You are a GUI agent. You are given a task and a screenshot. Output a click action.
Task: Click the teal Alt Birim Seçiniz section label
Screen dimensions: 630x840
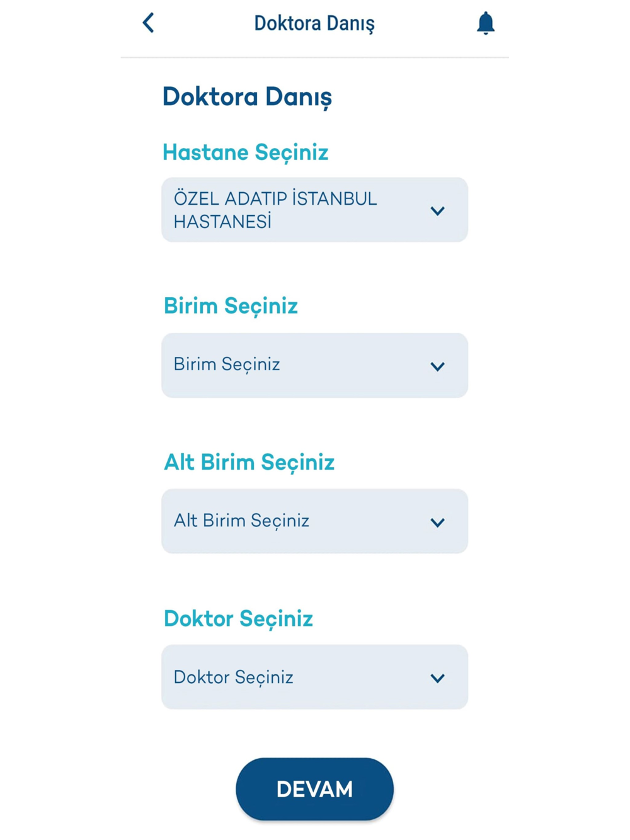tap(249, 462)
